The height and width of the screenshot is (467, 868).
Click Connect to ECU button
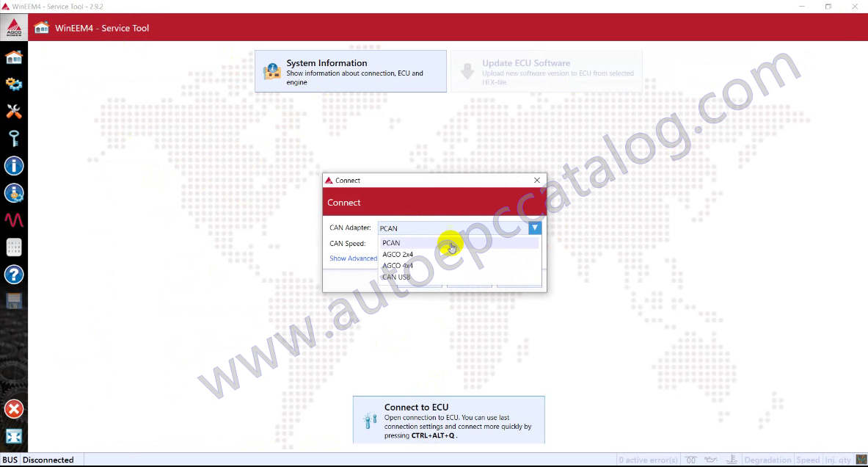click(x=449, y=420)
